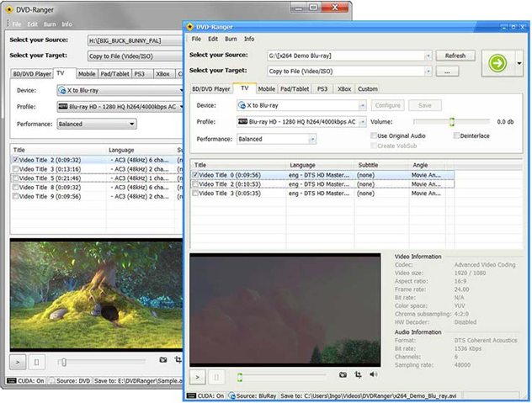532x403 pixels.
Task: Click CUDA icon in back window status bar
Action: pos(12,380)
